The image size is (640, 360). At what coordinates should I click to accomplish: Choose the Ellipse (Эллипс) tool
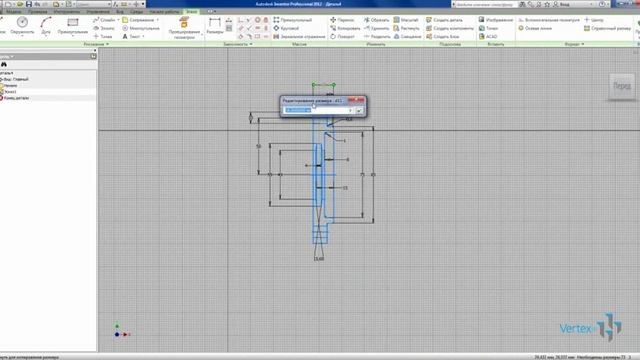click(104, 28)
